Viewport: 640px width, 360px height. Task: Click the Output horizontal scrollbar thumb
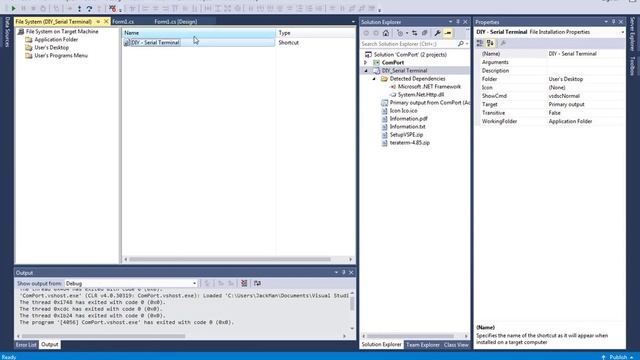(103, 336)
